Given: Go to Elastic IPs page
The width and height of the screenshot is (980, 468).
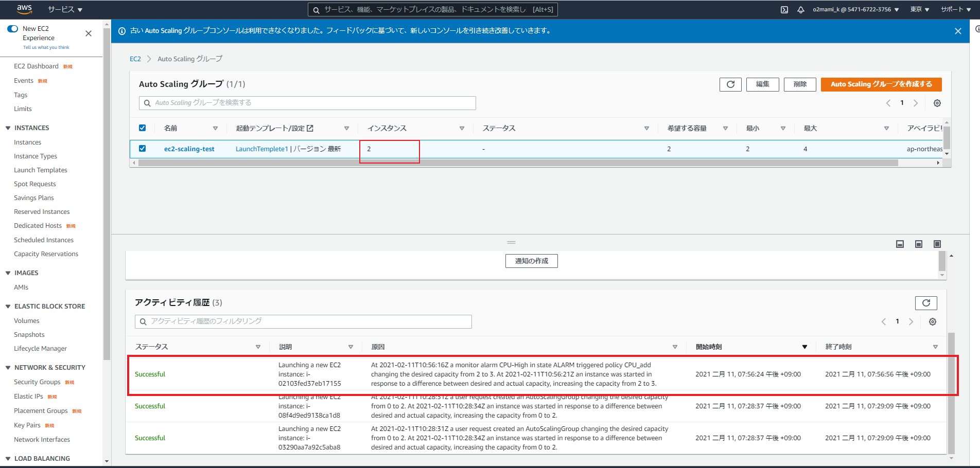Looking at the screenshot, I should tap(28, 397).
